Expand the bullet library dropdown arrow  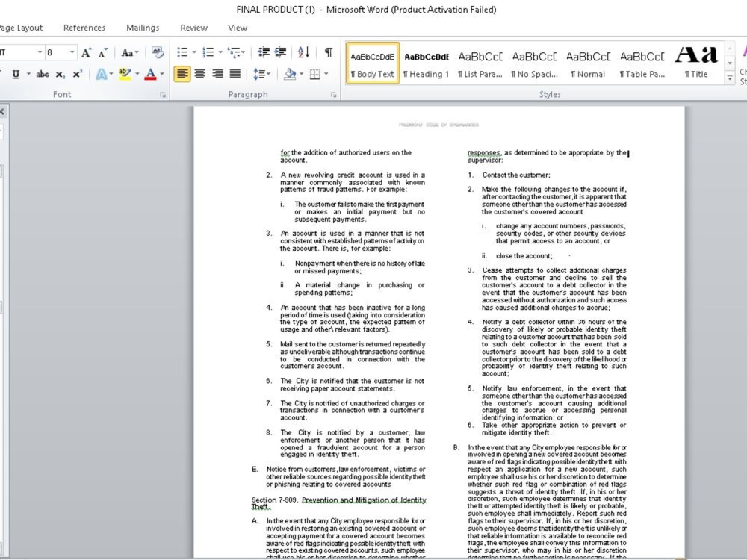[194, 52]
